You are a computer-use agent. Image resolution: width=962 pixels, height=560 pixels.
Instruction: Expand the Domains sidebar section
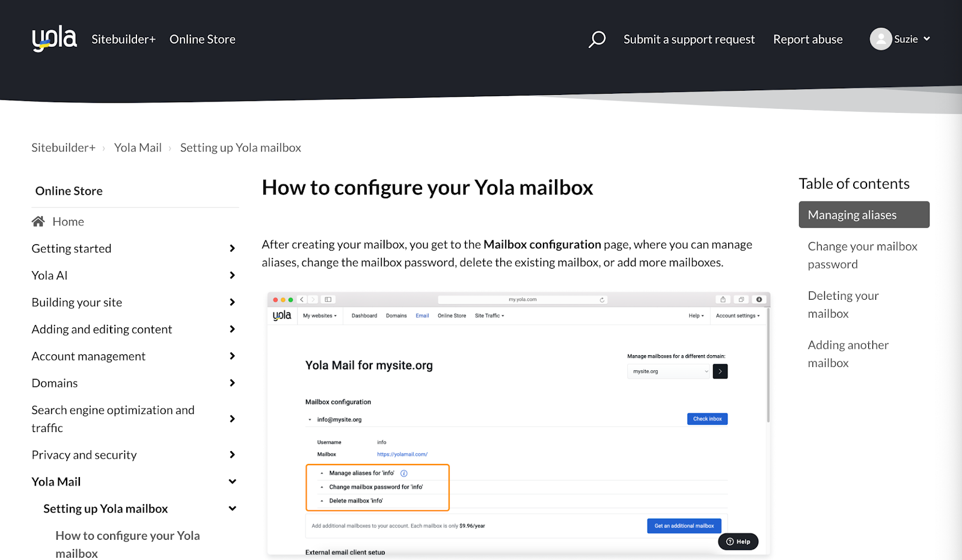click(x=232, y=383)
